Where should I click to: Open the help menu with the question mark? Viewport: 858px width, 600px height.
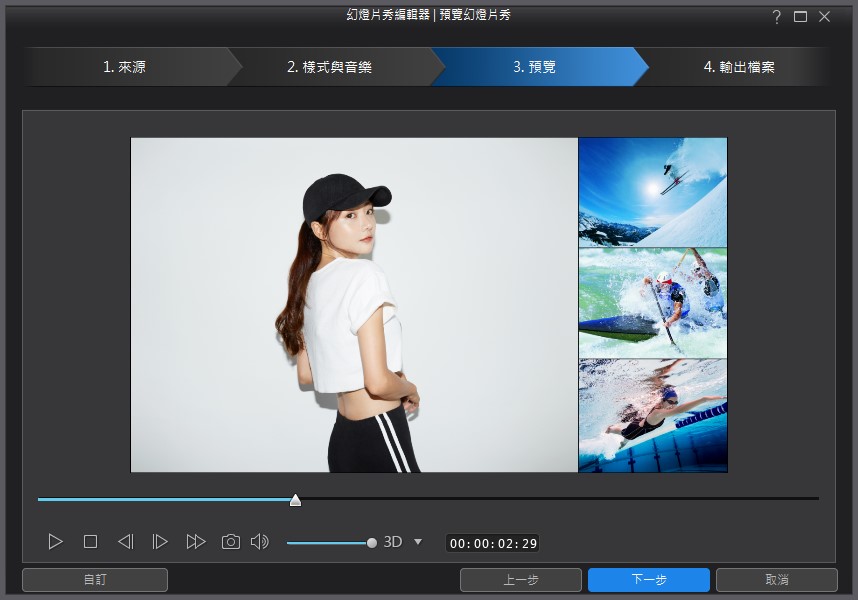pyautogui.click(x=777, y=17)
